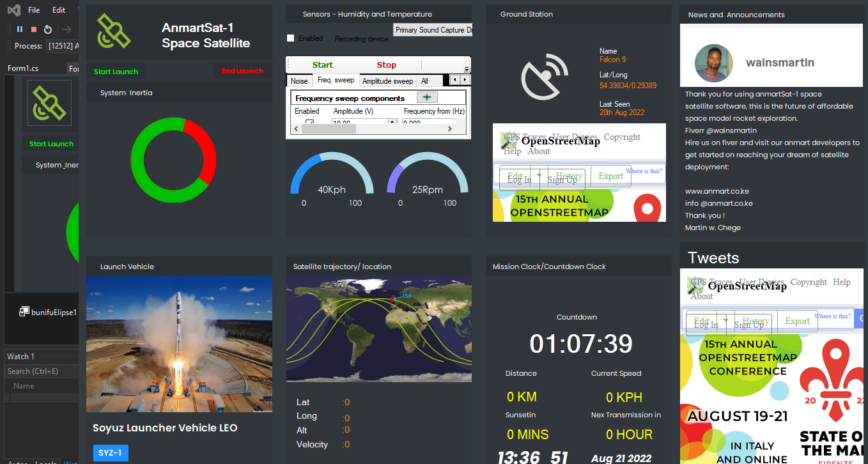Open Edit dropdown arrow in Ground Station map
The width and height of the screenshot is (868, 464).
pos(538,175)
